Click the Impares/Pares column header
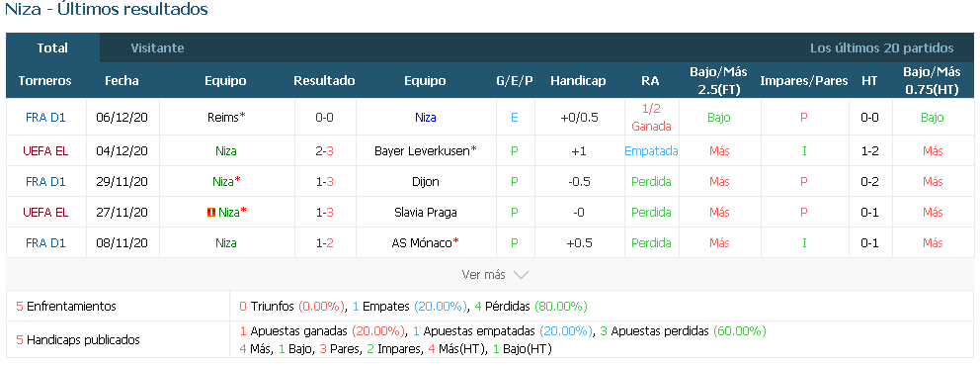This screenshot has height=366, width=980. (804, 81)
